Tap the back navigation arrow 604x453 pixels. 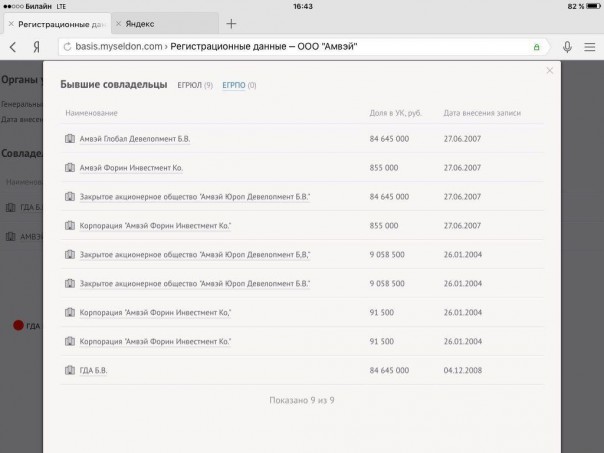(x=12, y=47)
